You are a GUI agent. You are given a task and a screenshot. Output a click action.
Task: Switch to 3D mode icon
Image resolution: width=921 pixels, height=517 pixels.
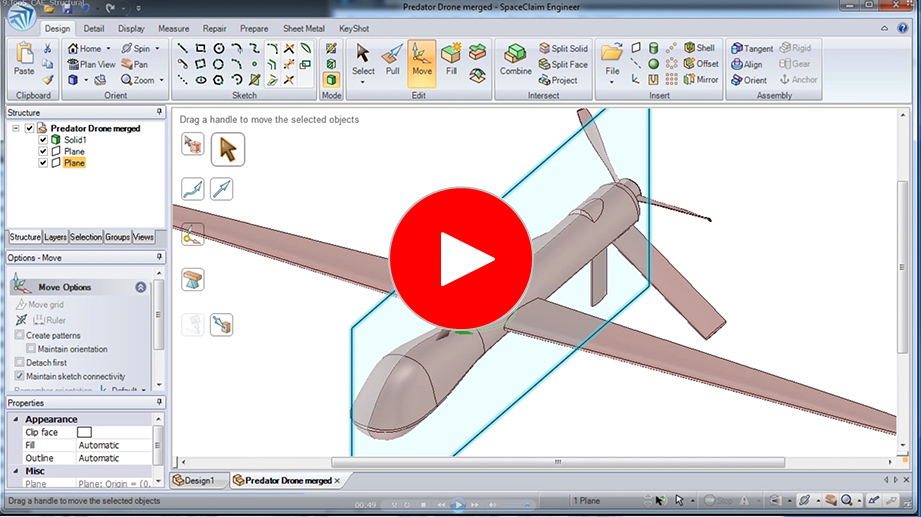click(331, 79)
